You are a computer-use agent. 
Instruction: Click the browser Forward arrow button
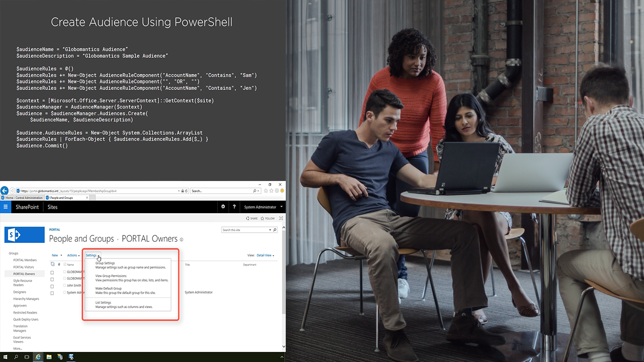[12, 191]
